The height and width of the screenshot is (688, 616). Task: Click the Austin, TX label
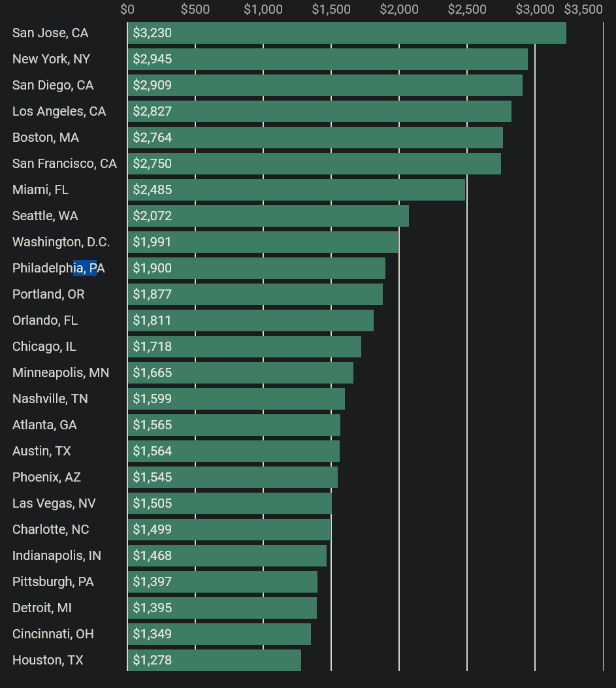tap(42, 451)
